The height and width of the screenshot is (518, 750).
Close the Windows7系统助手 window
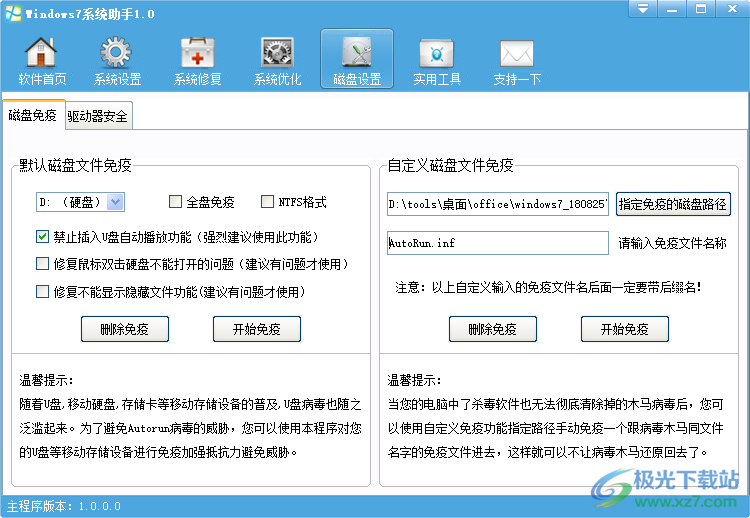click(732, 8)
